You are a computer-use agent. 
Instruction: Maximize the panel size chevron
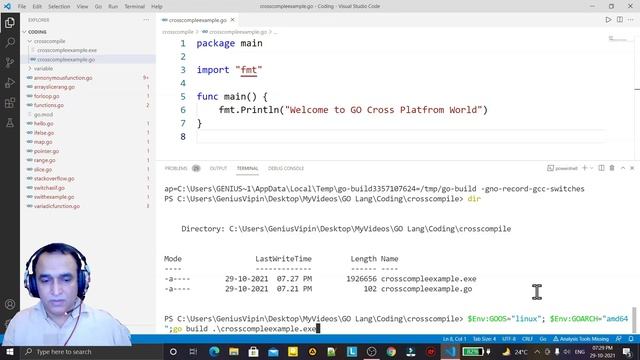click(623, 168)
